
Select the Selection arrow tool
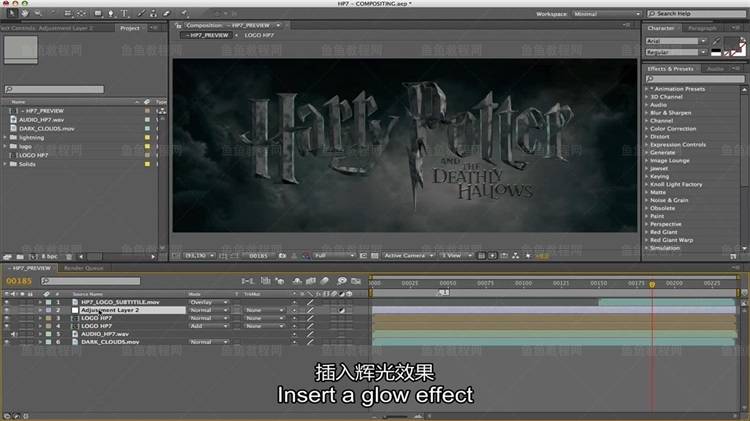click(x=11, y=13)
